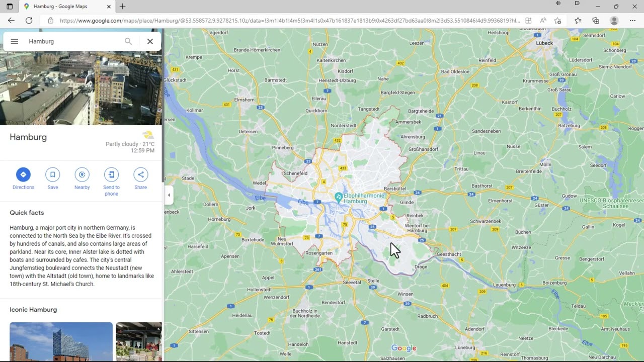Open the second Iconic Hamburg market photo

(139, 341)
